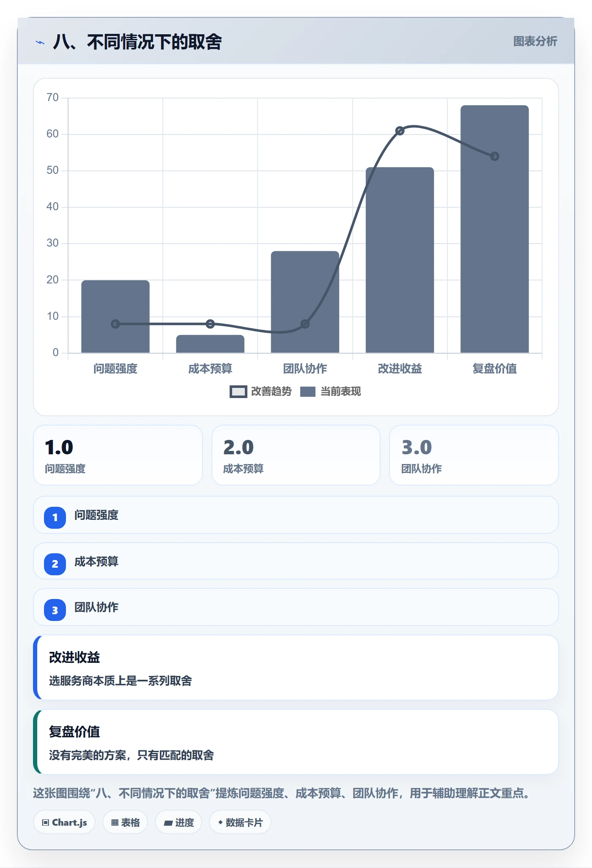The height and width of the screenshot is (868, 592).
Task: Click the summary sentence below the cards
Action: click(282, 793)
